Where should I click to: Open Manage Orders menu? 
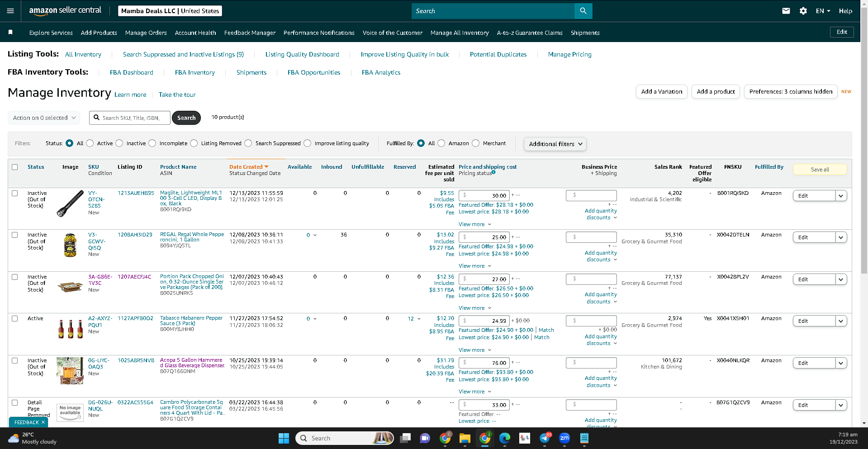coord(146,33)
